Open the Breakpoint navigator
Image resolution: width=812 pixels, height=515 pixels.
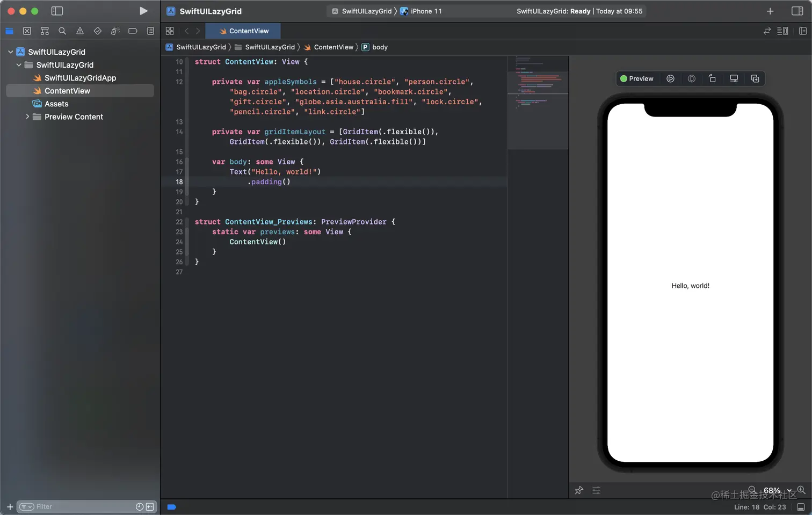pos(133,31)
